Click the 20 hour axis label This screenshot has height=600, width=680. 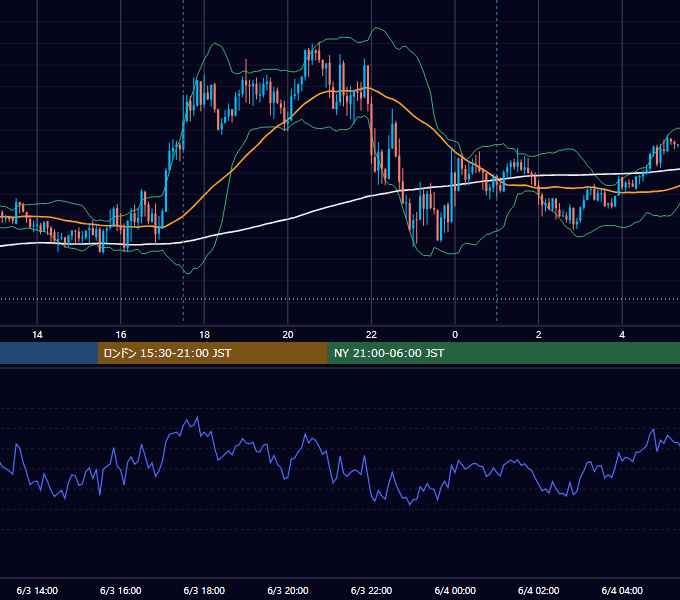288,335
